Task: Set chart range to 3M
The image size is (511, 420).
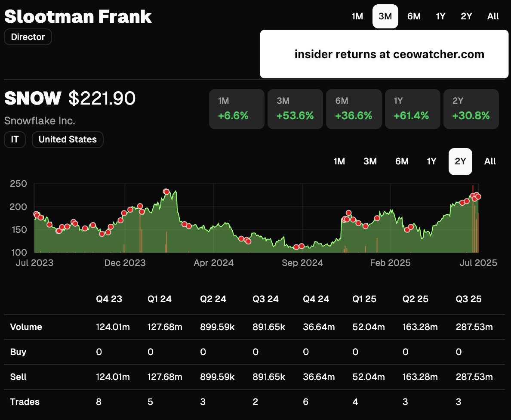Action: (370, 161)
